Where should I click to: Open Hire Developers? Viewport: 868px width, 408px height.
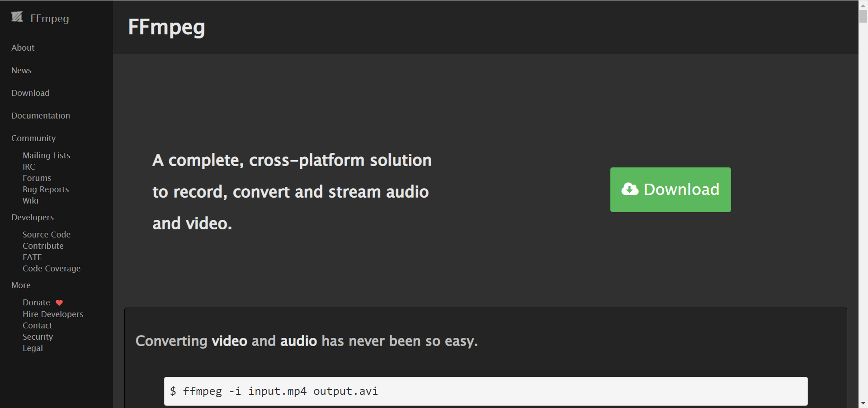[x=53, y=314]
